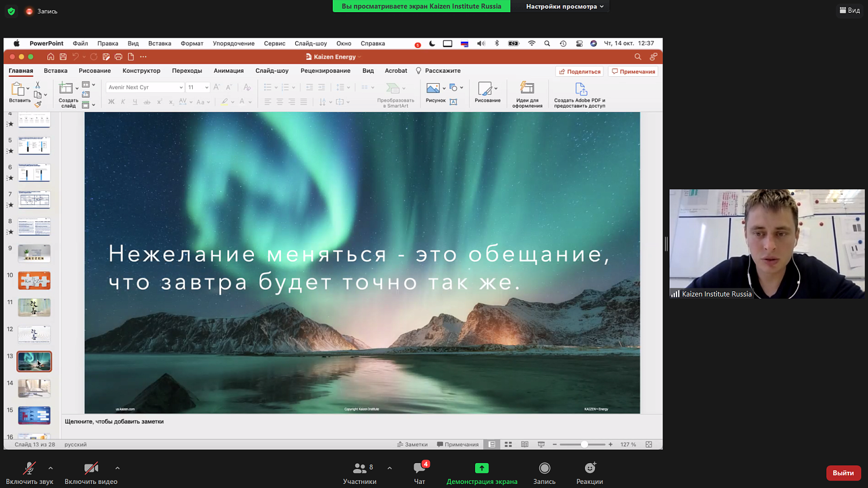Click the text highlight color swatch
Screen dimensions: 868x488
click(x=225, y=102)
